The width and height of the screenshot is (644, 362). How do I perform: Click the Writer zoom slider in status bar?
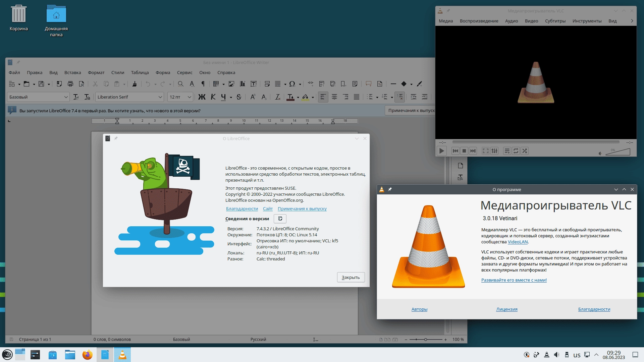pyautogui.click(x=426, y=340)
